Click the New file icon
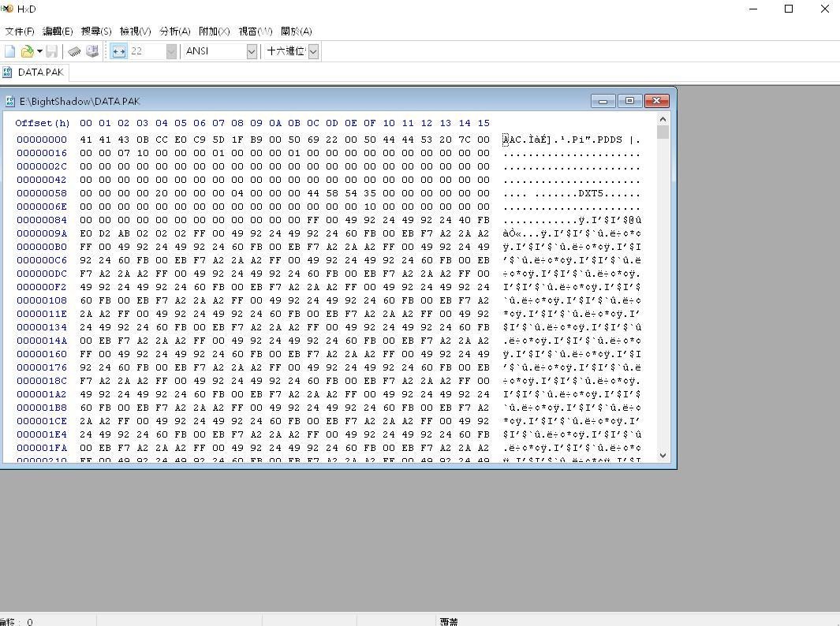The image size is (840, 626). point(10,51)
